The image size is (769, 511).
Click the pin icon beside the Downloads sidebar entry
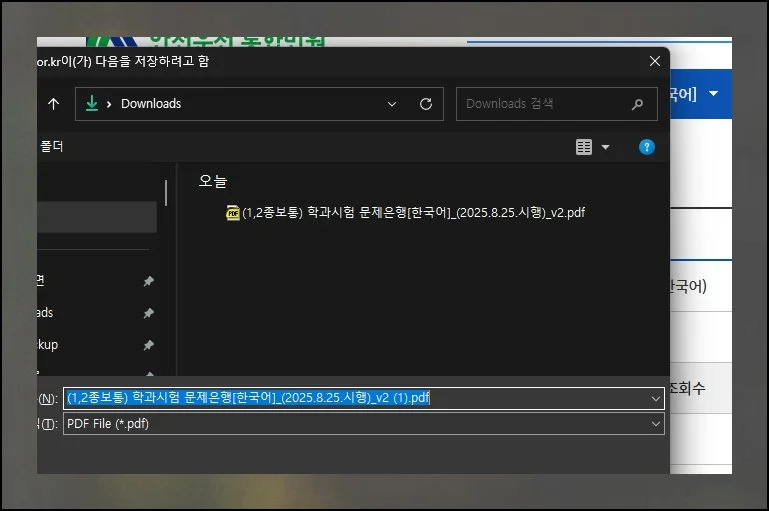coord(148,313)
